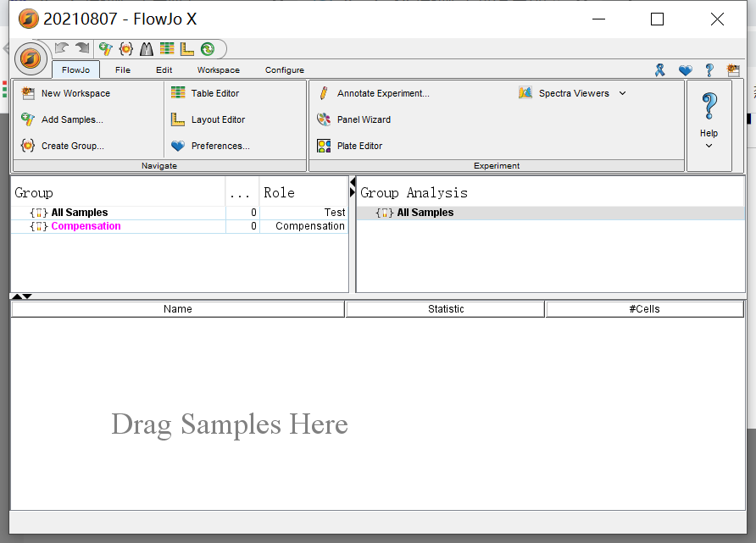756x543 pixels.
Task: Click the small question mark icon near tabs
Action: [x=709, y=70]
